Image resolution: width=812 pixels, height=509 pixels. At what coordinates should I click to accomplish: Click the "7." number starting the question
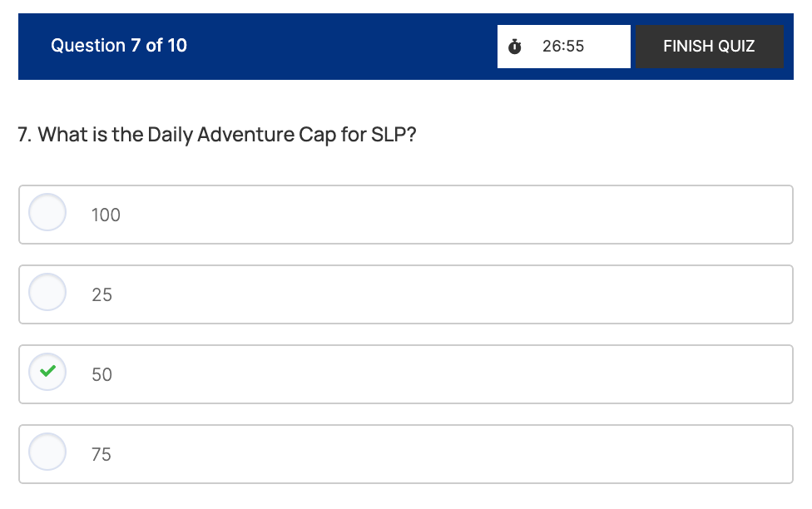coord(25,135)
